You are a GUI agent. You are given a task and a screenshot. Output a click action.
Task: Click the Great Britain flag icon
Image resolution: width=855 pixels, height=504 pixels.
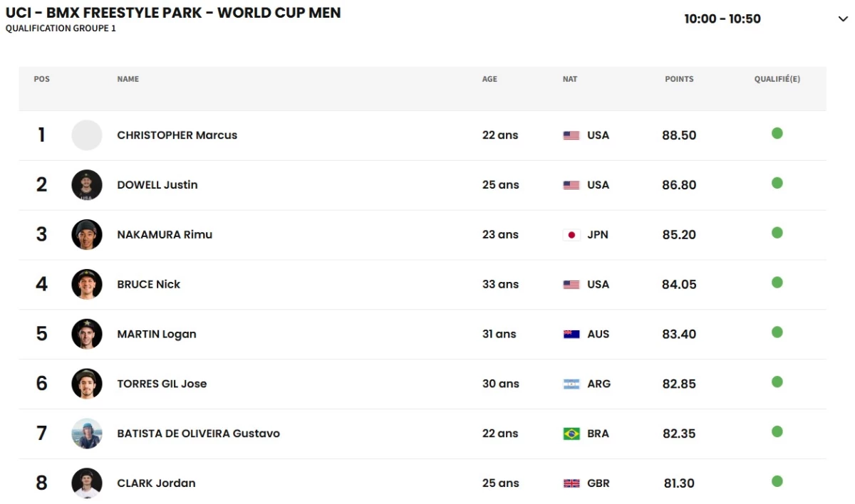pos(571,483)
